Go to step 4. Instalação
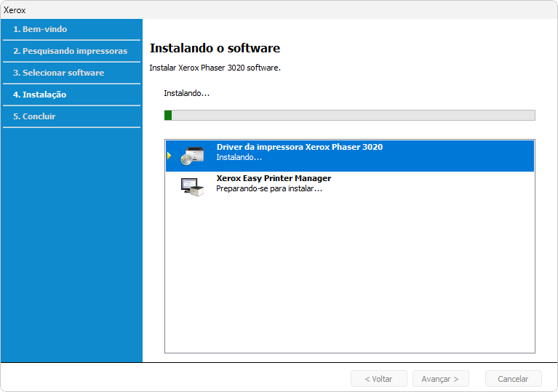 pyautogui.click(x=39, y=95)
